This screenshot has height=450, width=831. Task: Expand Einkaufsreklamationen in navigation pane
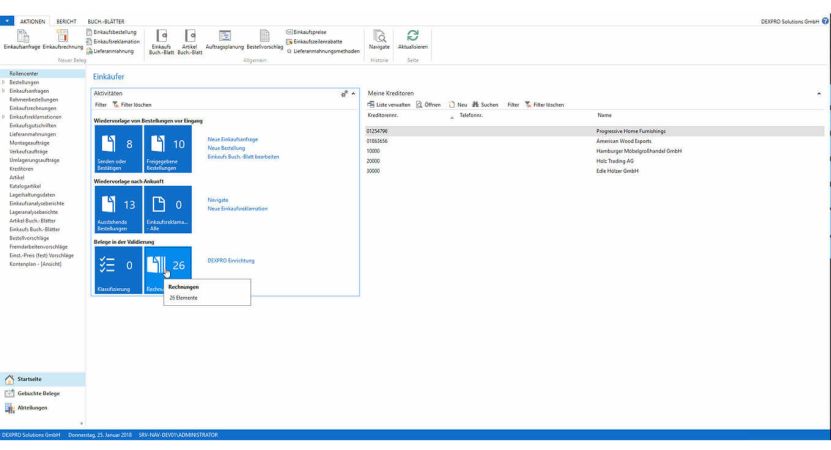point(3,116)
